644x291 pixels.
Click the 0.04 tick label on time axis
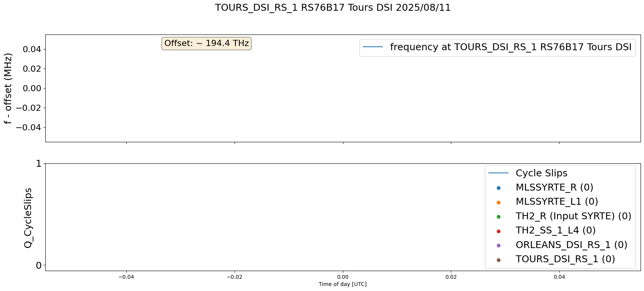pos(559,277)
